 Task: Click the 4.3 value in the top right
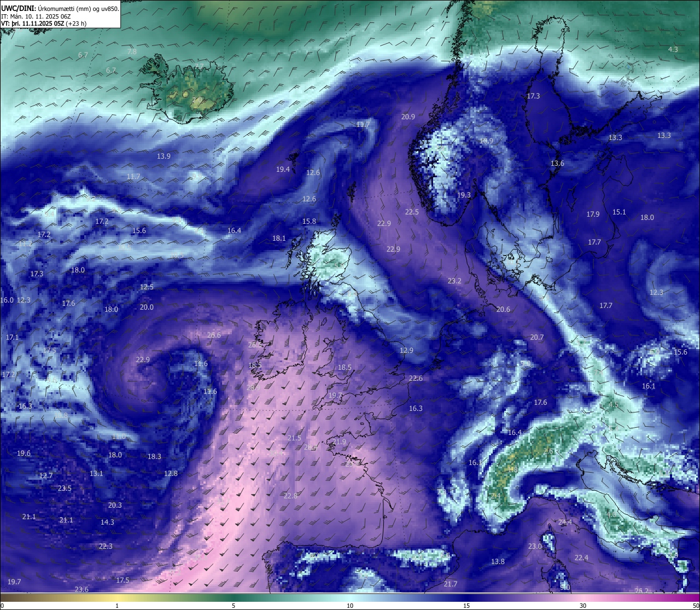(673, 49)
